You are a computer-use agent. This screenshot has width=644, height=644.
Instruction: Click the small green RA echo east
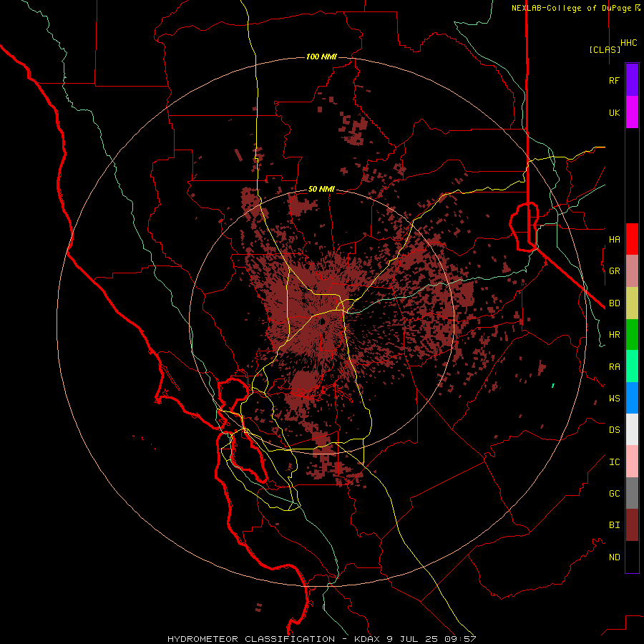pyautogui.click(x=553, y=385)
